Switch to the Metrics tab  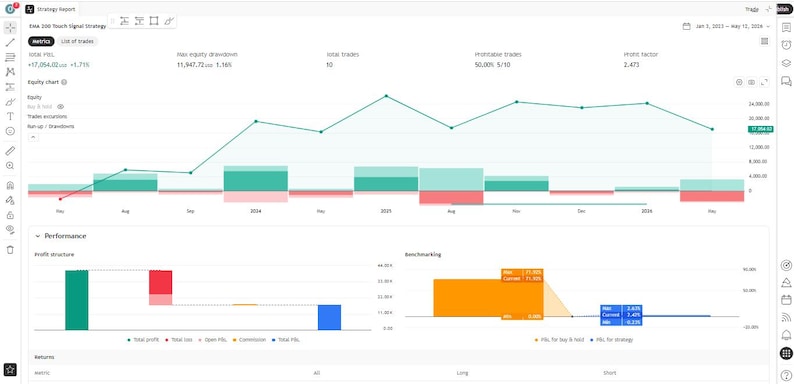click(x=41, y=42)
